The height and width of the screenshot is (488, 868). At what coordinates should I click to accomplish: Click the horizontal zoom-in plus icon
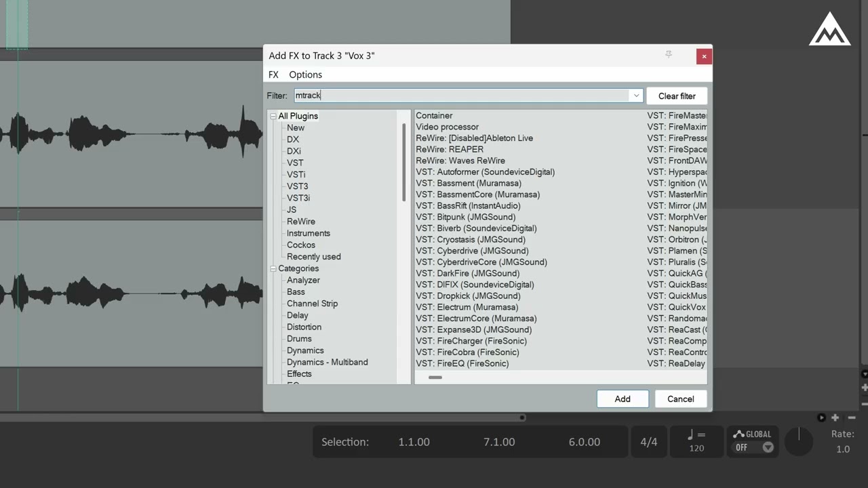(835, 418)
